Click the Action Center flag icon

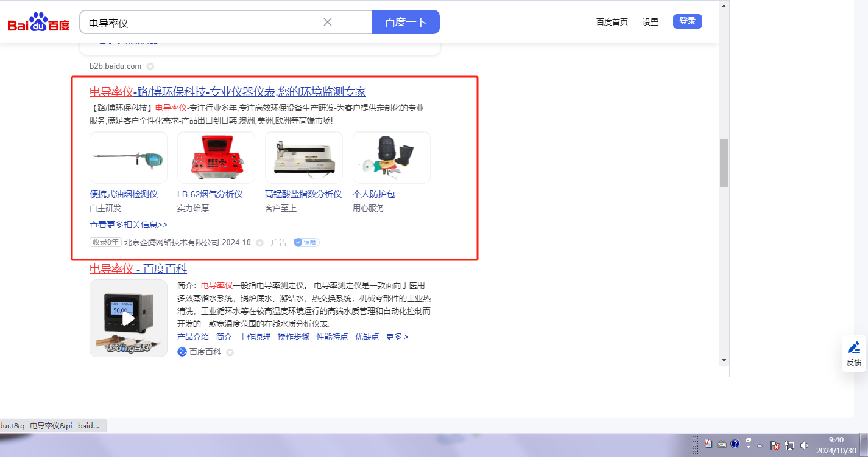[x=775, y=445]
